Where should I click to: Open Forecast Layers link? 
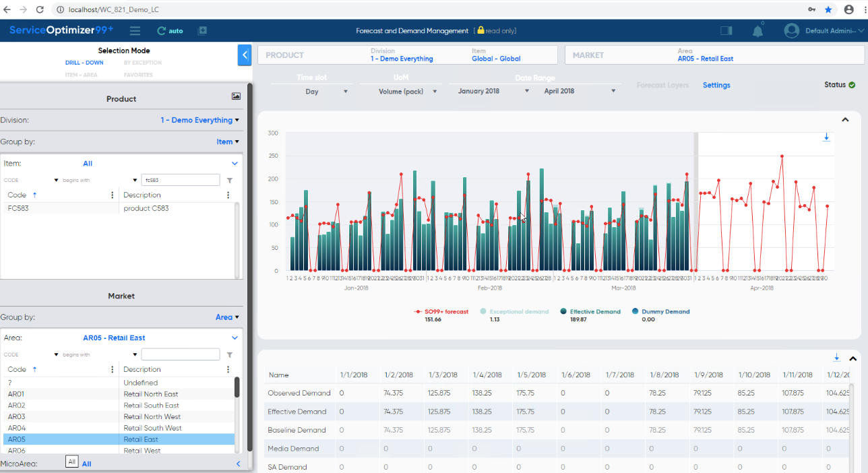click(663, 85)
